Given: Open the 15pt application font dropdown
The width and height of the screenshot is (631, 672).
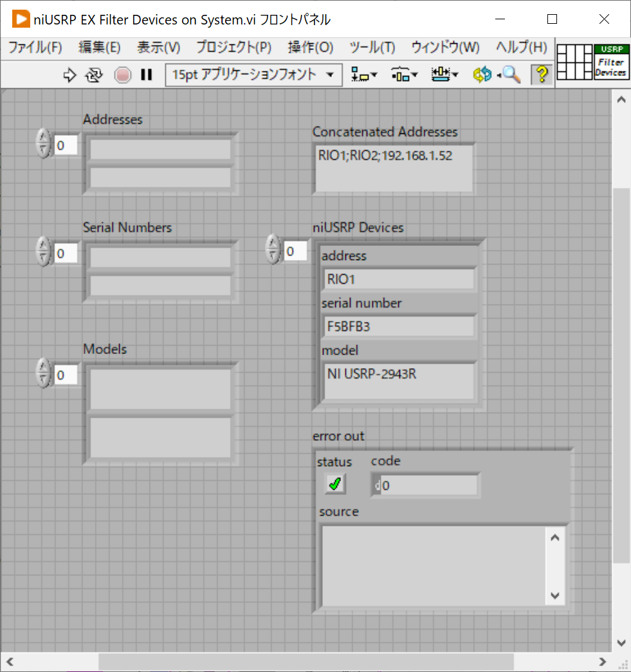Looking at the screenshot, I should click(253, 75).
